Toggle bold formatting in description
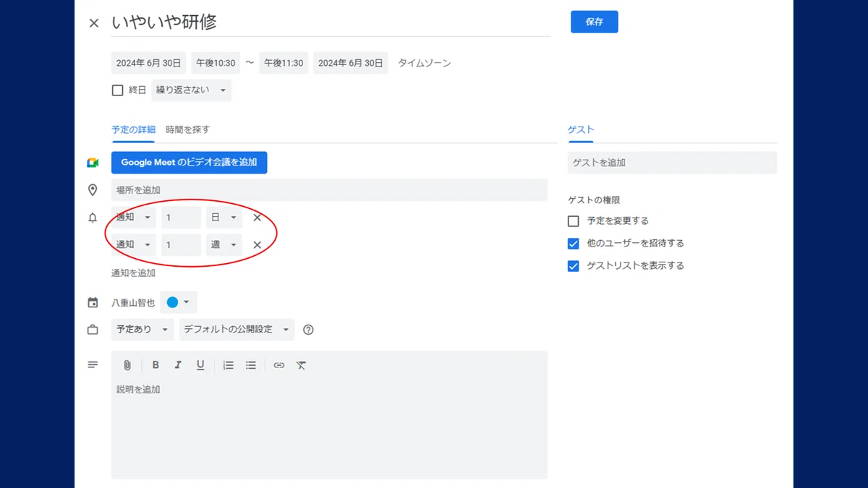 coord(156,365)
